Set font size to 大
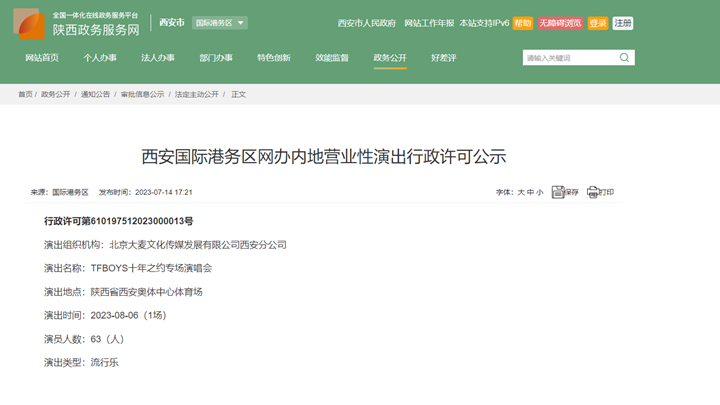 521,192
